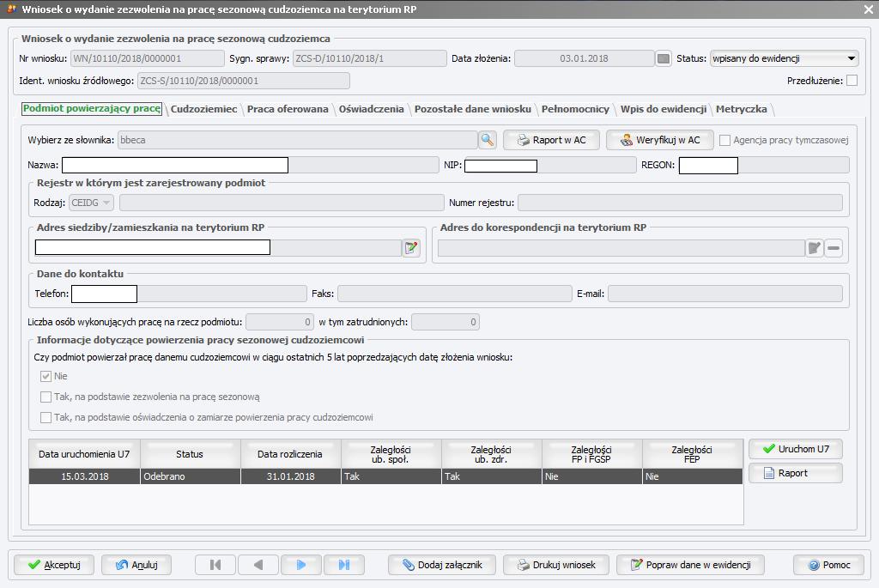Enable Agencja pracy tymczasowej checkbox

(724, 140)
